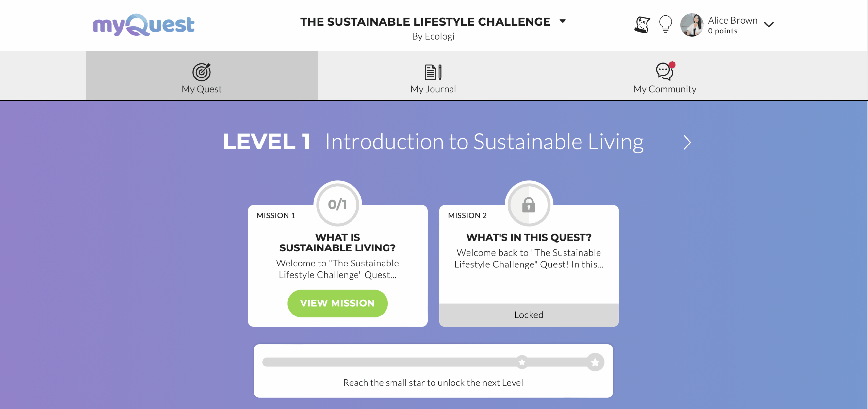The image size is (868, 409).
Task: Click the lightbulb tips icon
Action: (x=665, y=24)
